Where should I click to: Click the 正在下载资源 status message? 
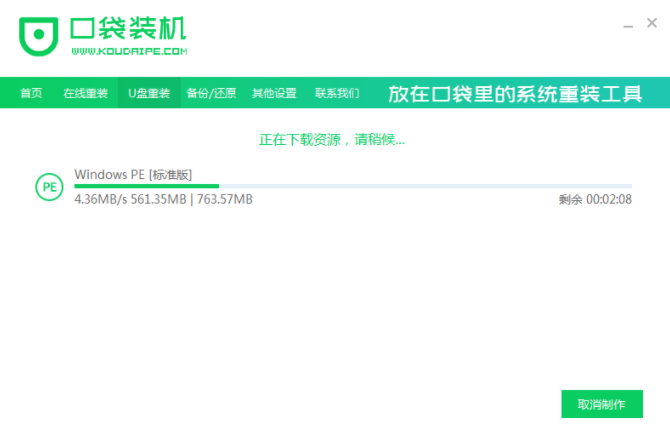[332, 140]
